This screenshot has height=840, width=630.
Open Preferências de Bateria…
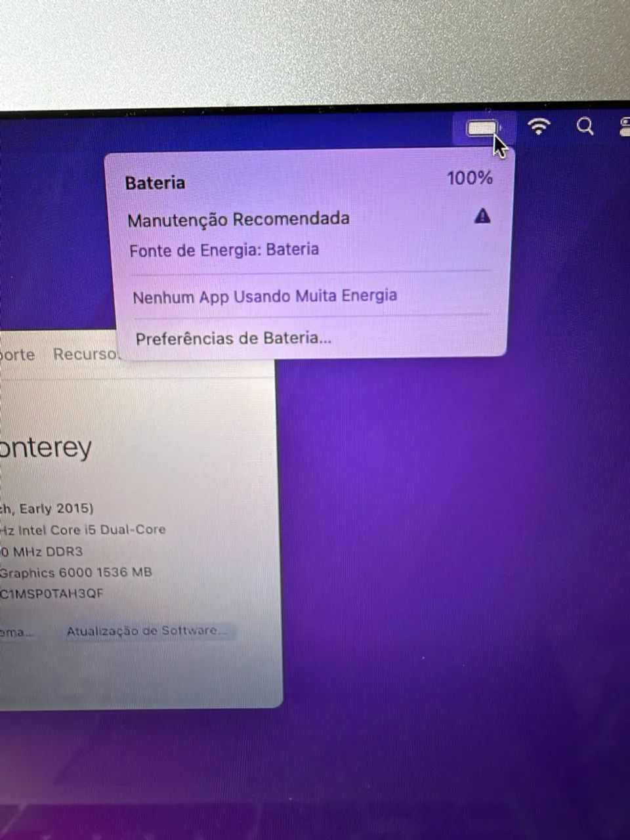point(233,339)
